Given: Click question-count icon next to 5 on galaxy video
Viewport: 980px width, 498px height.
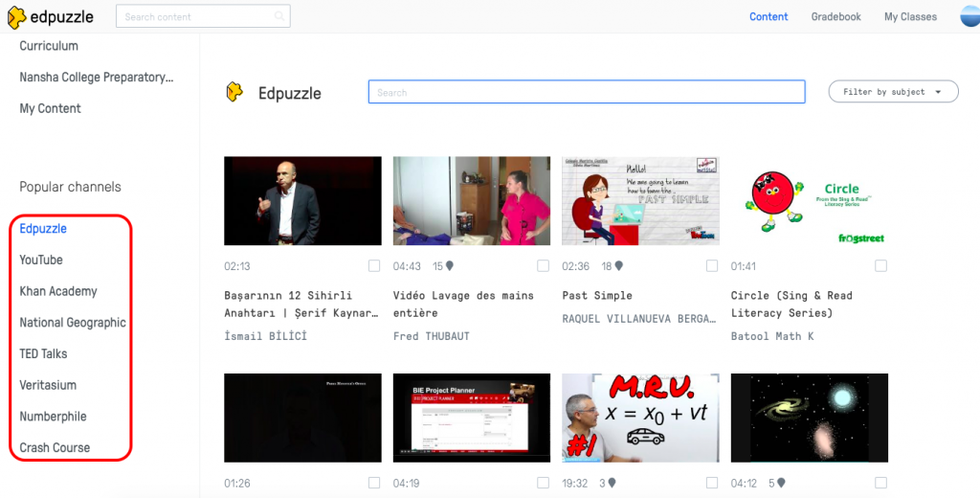Looking at the screenshot, I should tap(781, 483).
